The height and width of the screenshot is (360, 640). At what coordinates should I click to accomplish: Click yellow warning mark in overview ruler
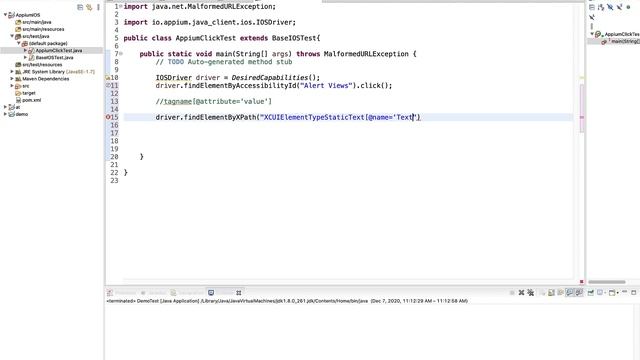click(x=582, y=78)
